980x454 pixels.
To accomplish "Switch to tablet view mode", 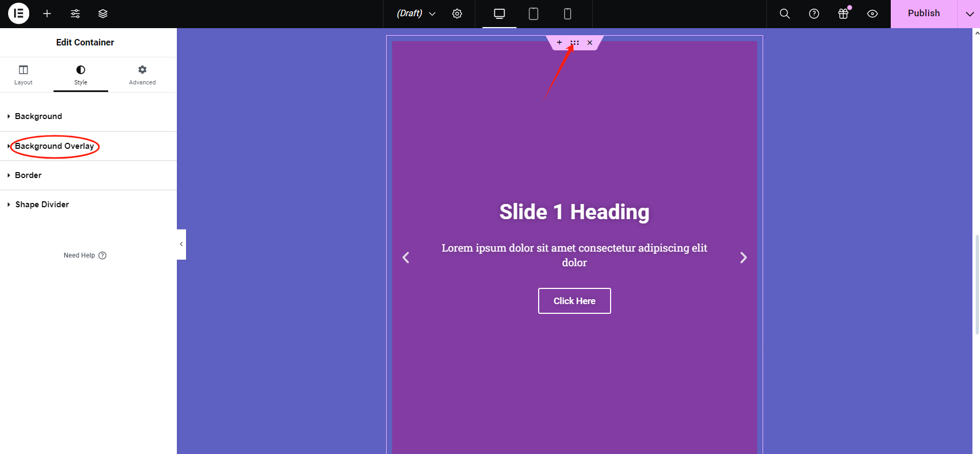I will tap(533, 14).
